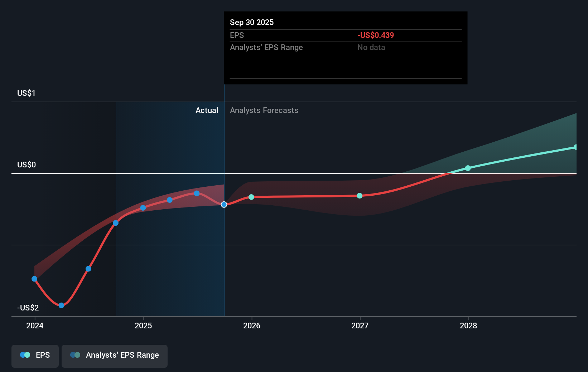This screenshot has height=372, width=588.
Task: Click the early-2025 EPS point after the 2025 tick
Action: click(170, 200)
